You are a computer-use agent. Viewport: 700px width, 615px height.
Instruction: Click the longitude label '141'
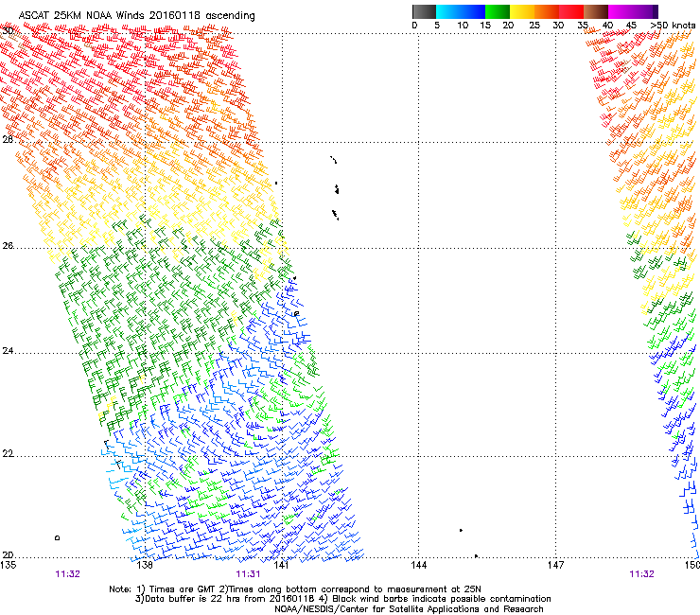coord(281,565)
